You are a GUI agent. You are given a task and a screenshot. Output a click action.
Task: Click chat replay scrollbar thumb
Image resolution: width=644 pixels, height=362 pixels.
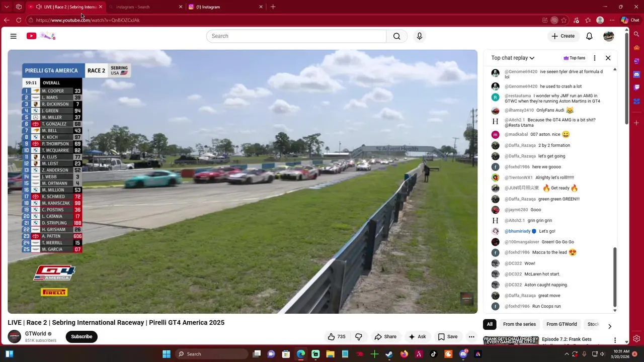(x=615, y=277)
